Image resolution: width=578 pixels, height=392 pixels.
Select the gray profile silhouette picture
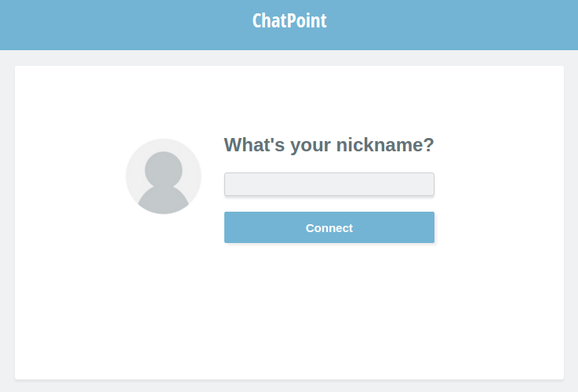pyautogui.click(x=163, y=176)
